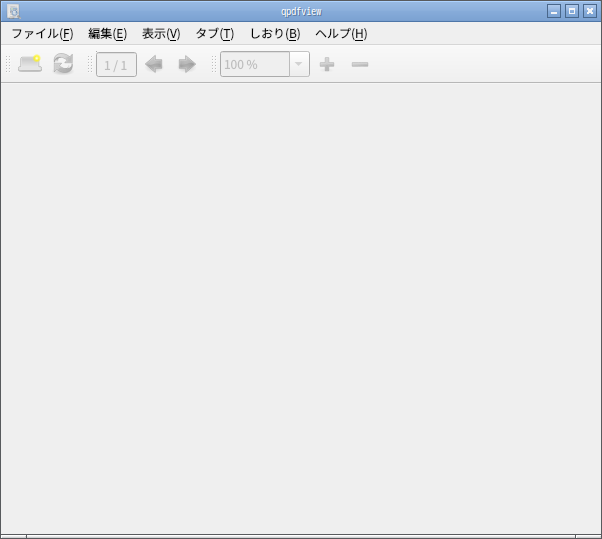The width and height of the screenshot is (602, 539).
Task: Open the ヘルプ(H) menu
Action: [x=341, y=34]
